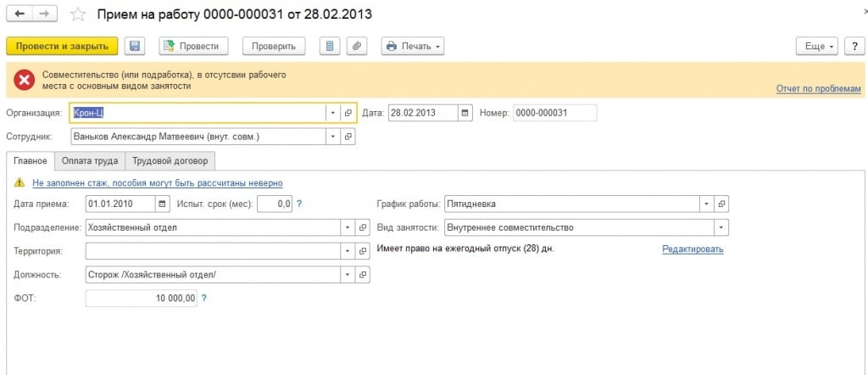The width and height of the screenshot is (868, 375).
Task: Click the График работы field Пятидневка
Action: click(572, 204)
